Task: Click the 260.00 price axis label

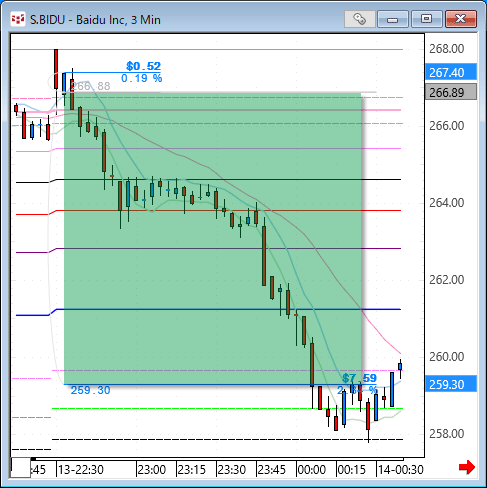Action: [x=447, y=357]
